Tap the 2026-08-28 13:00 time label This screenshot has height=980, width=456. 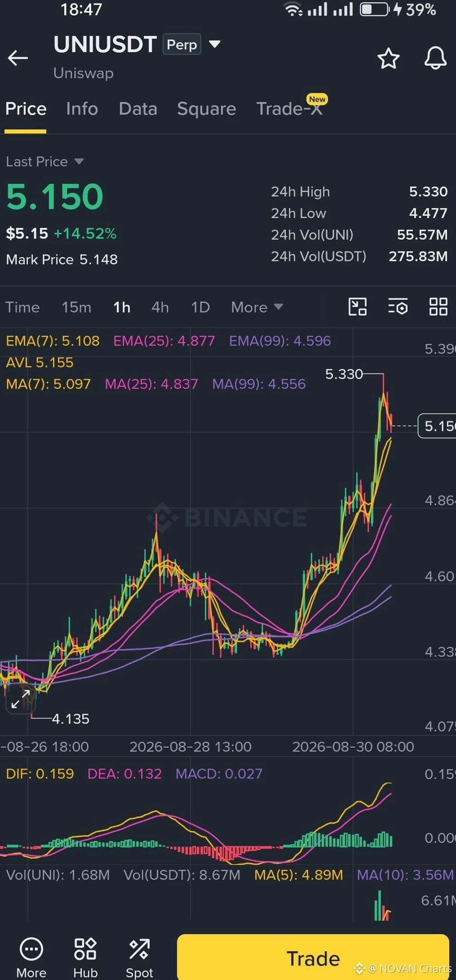click(x=190, y=747)
